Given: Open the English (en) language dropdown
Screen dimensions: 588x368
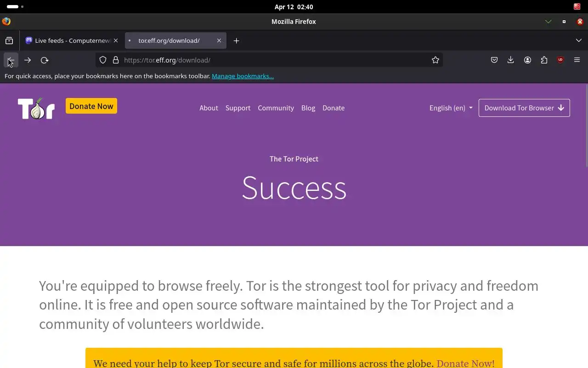Looking at the screenshot, I should pos(451,108).
